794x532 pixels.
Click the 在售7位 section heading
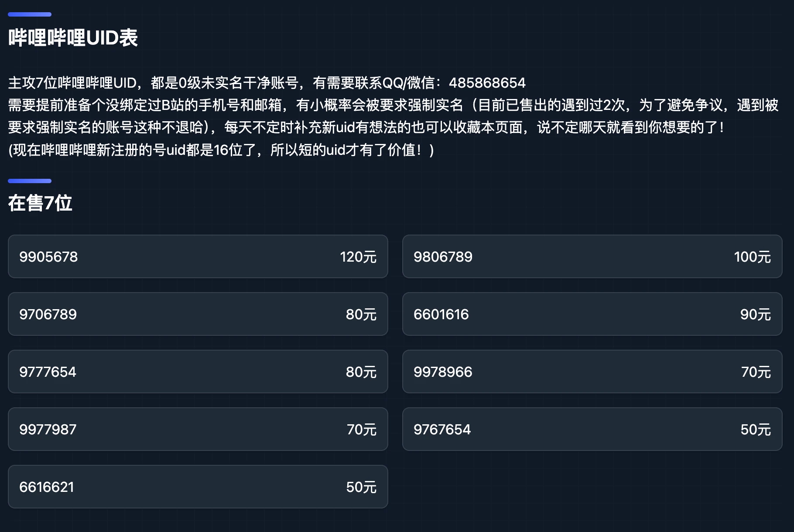(40, 203)
